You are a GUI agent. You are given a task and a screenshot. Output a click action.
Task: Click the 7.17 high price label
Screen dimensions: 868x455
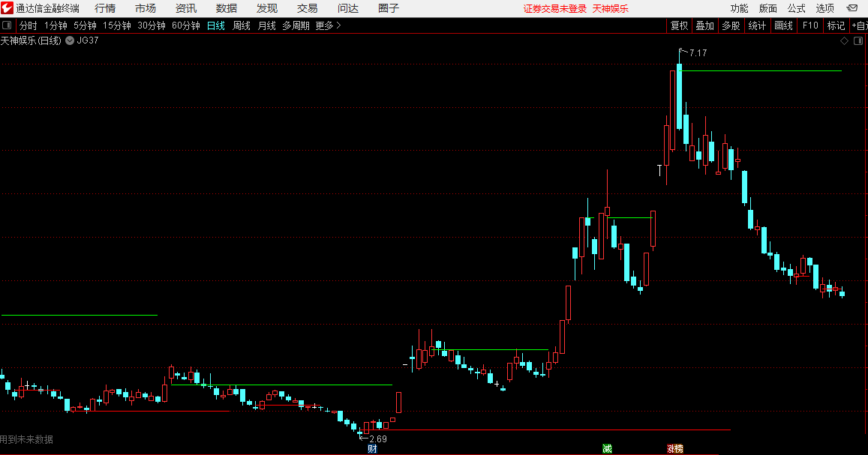698,53
